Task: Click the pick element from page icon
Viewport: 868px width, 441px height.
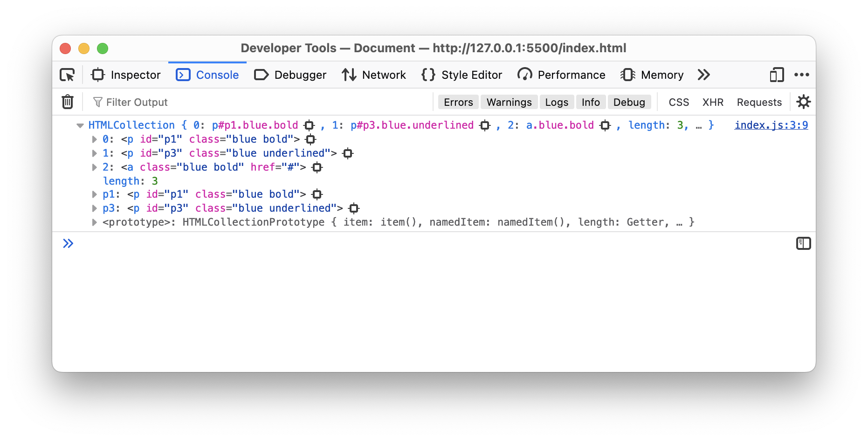Action: 67,75
